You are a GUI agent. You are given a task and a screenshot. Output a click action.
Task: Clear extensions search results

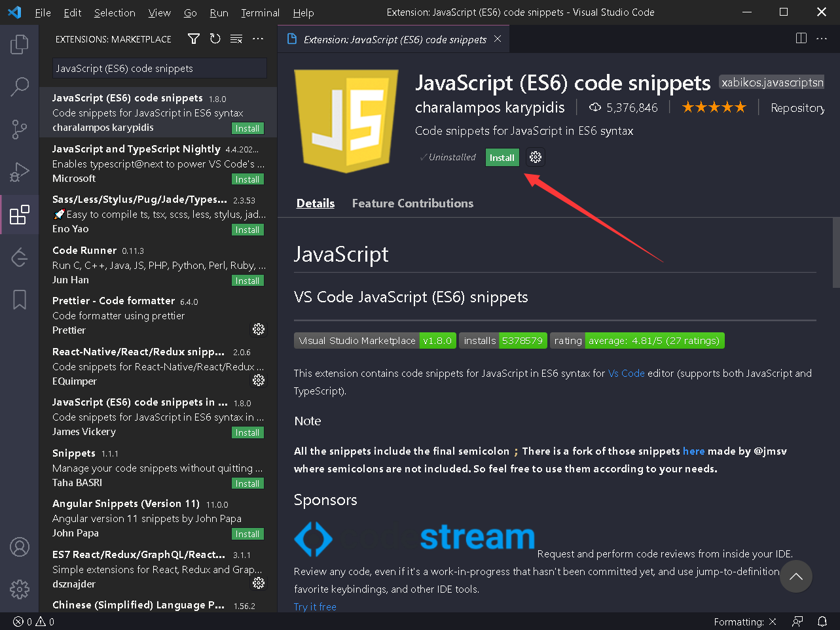point(236,39)
